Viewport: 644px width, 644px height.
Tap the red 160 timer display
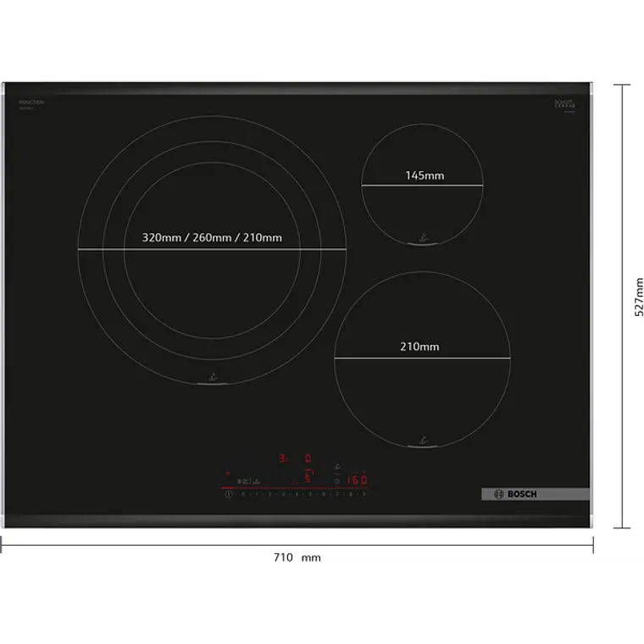point(357,480)
